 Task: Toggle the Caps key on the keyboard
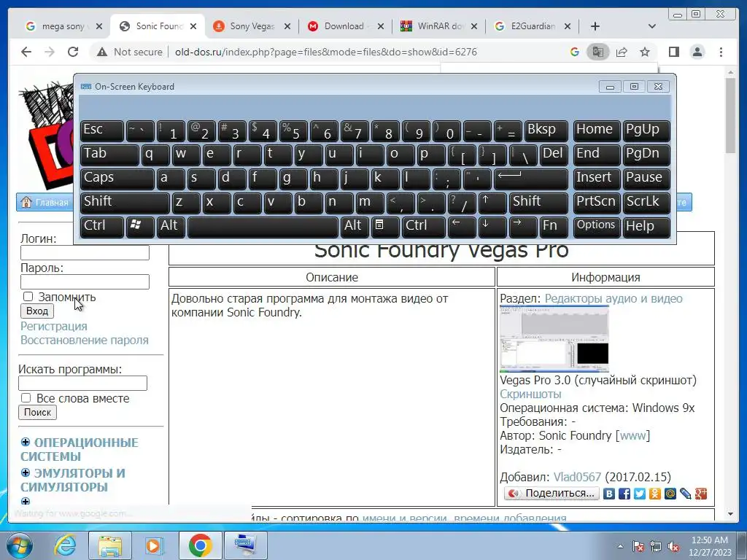pos(117,179)
